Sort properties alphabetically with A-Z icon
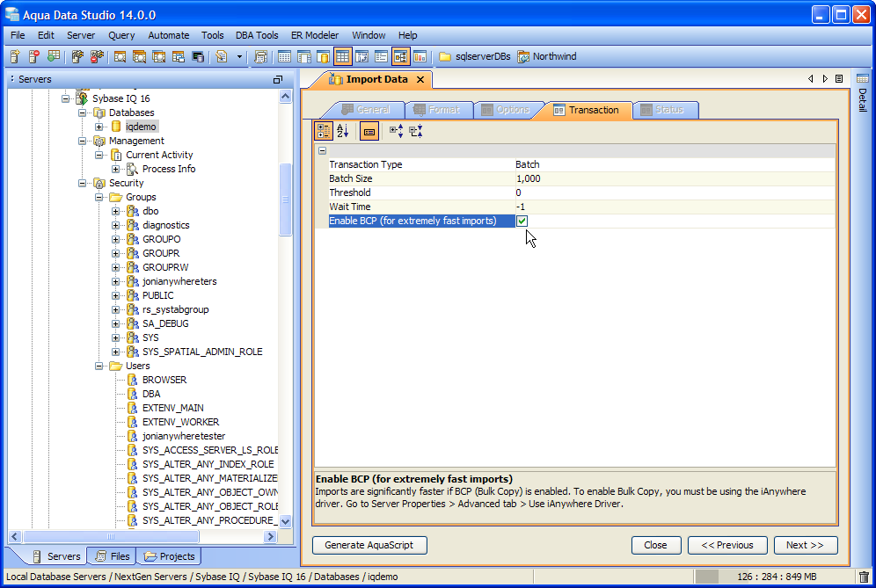The image size is (876, 588). [x=343, y=131]
